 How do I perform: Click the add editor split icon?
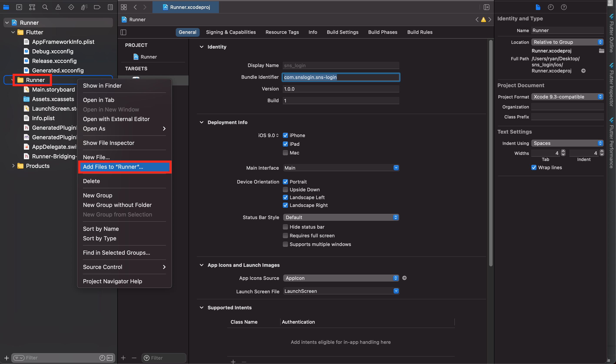click(x=487, y=7)
